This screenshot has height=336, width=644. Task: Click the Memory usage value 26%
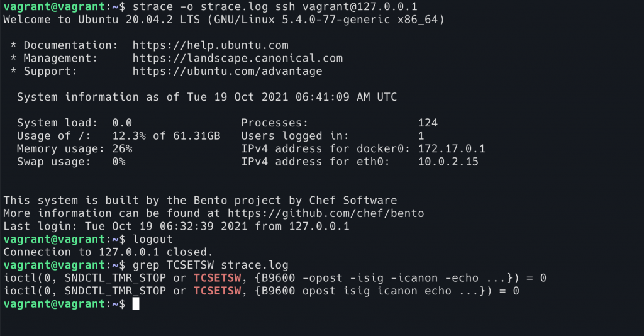pyautogui.click(x=122, y=148)
